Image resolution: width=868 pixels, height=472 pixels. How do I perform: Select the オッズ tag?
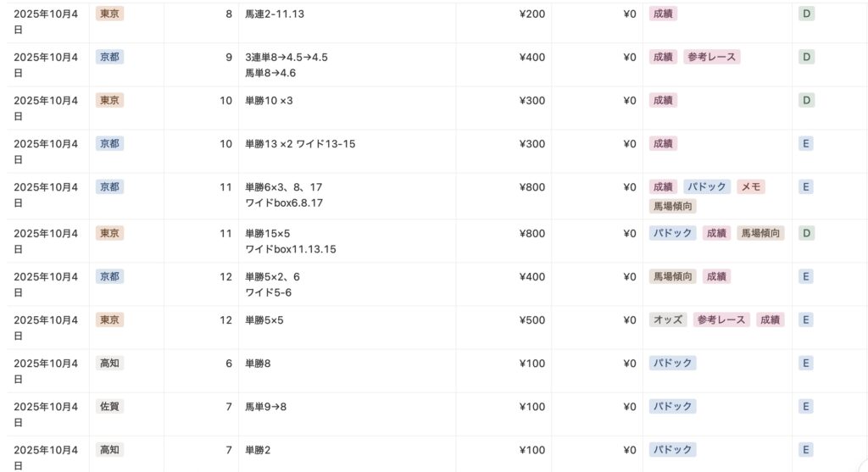click(x=668, y=319)
